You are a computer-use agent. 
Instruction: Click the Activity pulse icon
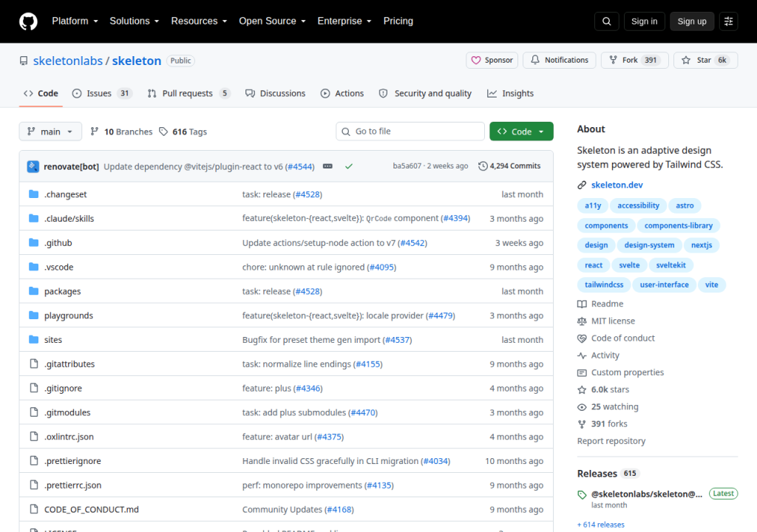(x=582, y=355)
